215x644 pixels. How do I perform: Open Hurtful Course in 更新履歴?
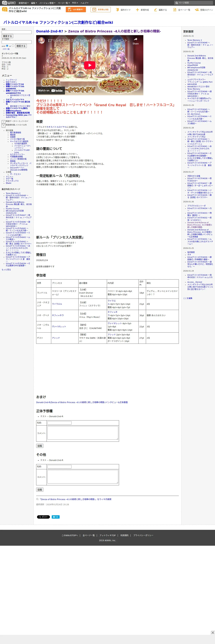[194, 63]
